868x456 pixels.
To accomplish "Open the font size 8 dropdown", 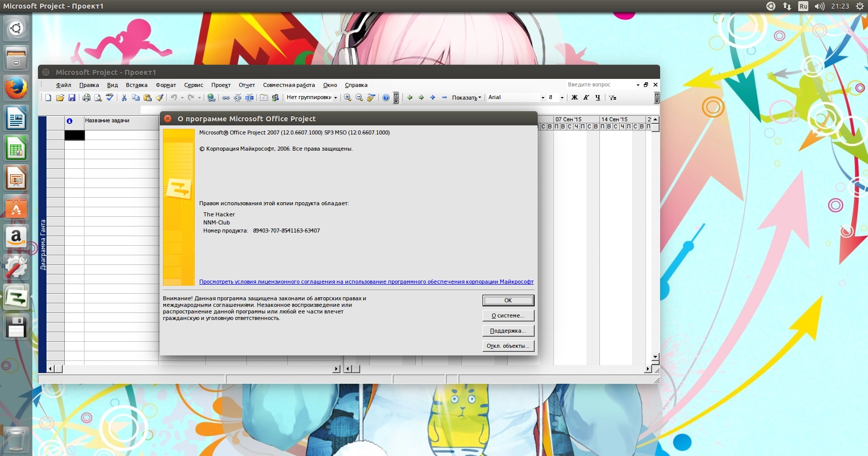I will [562, 98].
